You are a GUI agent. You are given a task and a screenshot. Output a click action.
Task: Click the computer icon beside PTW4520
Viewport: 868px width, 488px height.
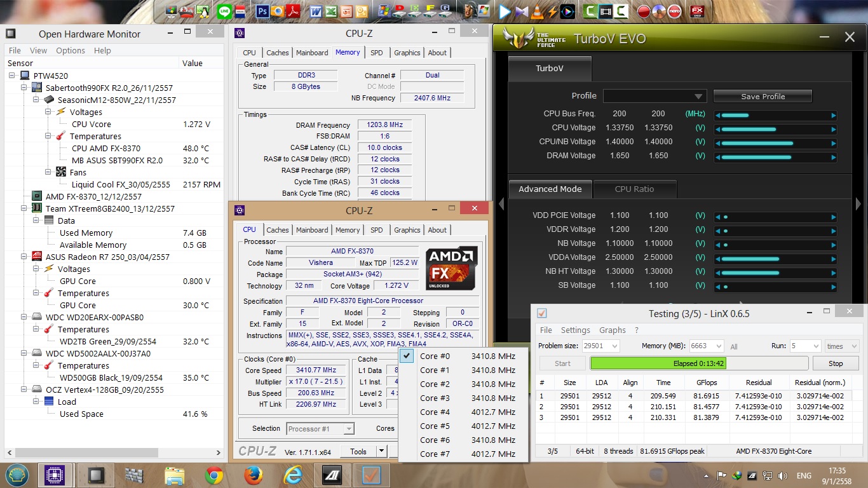click(x=26, y=76)
